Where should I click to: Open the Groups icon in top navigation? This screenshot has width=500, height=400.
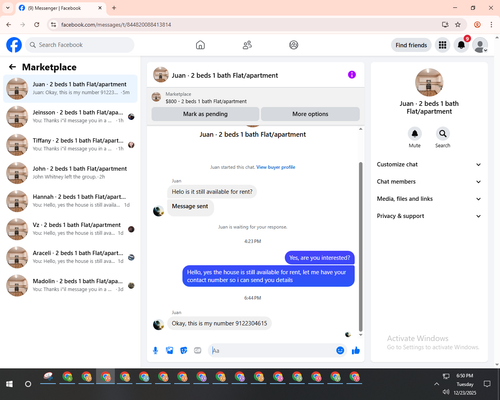294,45
